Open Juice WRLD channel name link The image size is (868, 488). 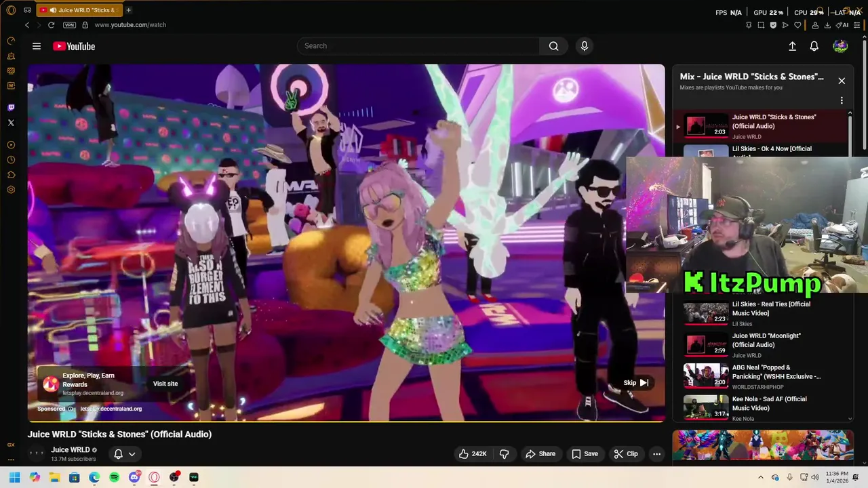click(x=71, y=450)
